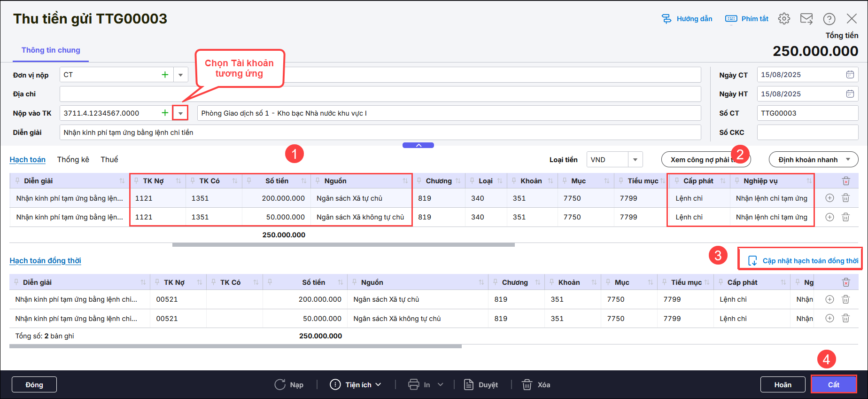Image resolution: width=868 pixels, height=399 pixels.
Task: Sort by the Số tiền column
Action: (x=303, y=181)
